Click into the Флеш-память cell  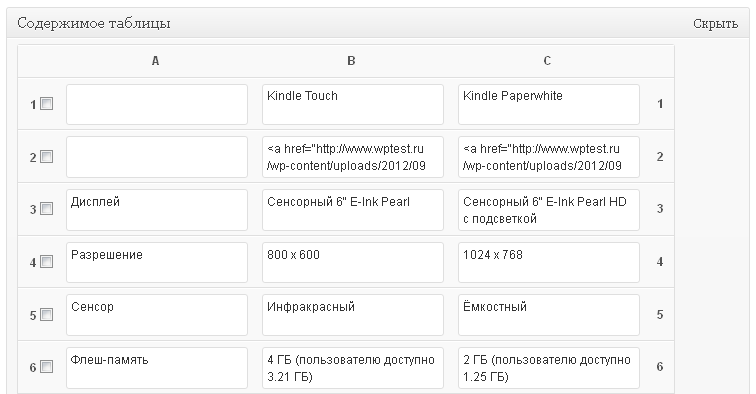[x=157, y=368]
